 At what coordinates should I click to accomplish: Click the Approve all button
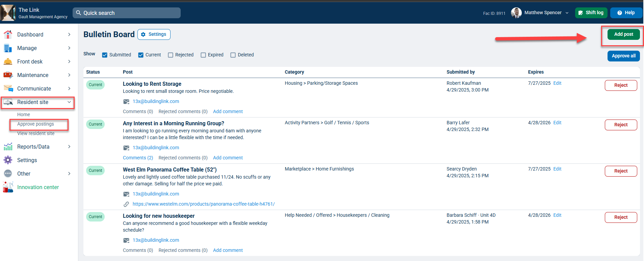pyautogui.click(x=623, y=56)
